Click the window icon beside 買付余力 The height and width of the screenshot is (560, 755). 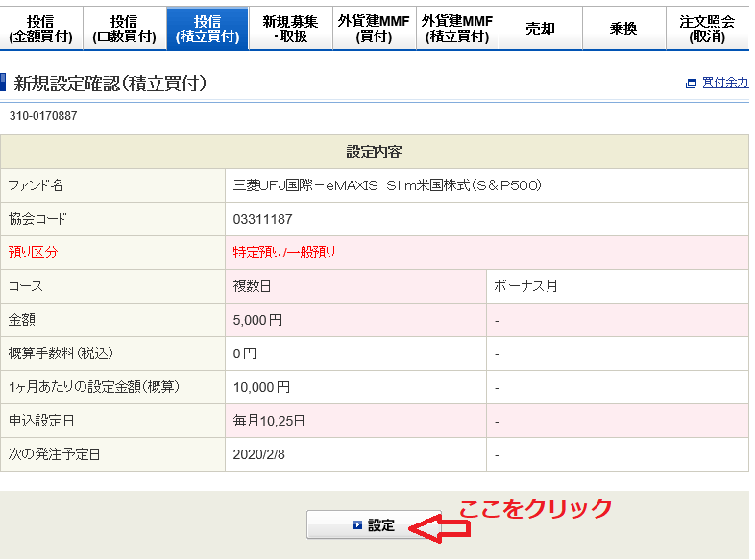click(691, 84)
